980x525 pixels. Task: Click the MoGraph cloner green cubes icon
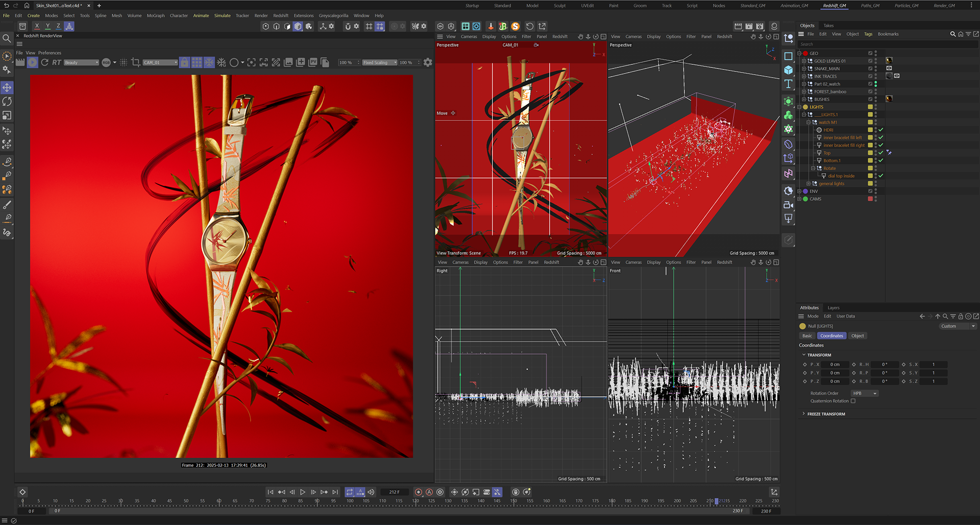click(x=789, y=115)
